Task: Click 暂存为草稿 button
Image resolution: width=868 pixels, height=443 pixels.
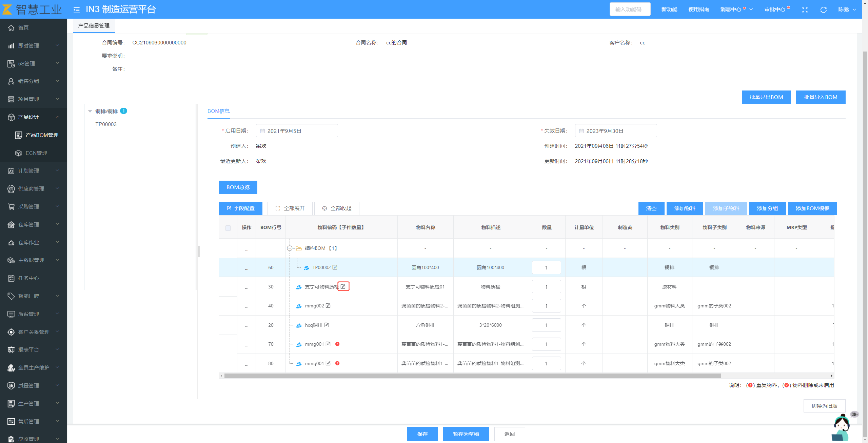Action: [x=466, y=434]
